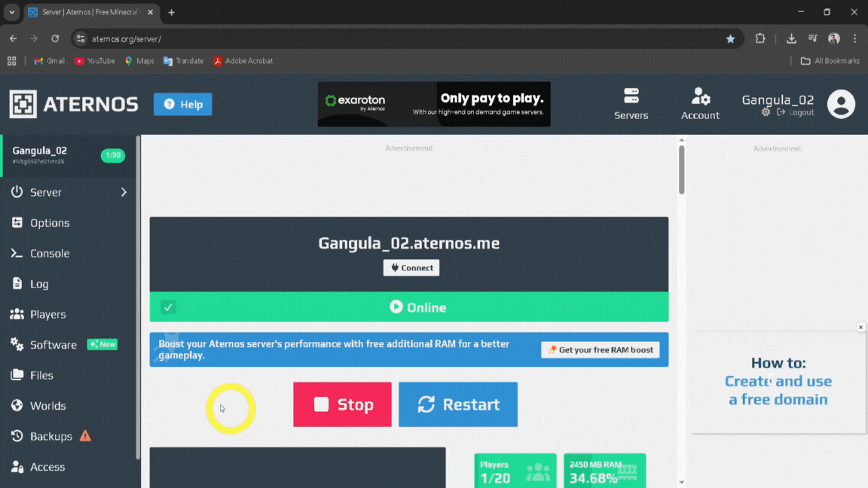Screen dimensions: 868x488
Task: Click Get your free RAM boost
Action: pos(600,350)
